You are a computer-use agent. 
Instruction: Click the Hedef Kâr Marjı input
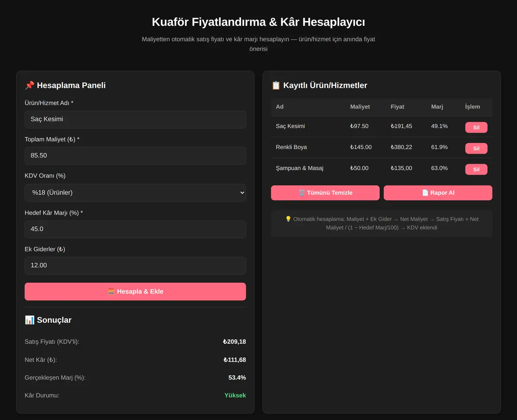click(x=135, y=229)
